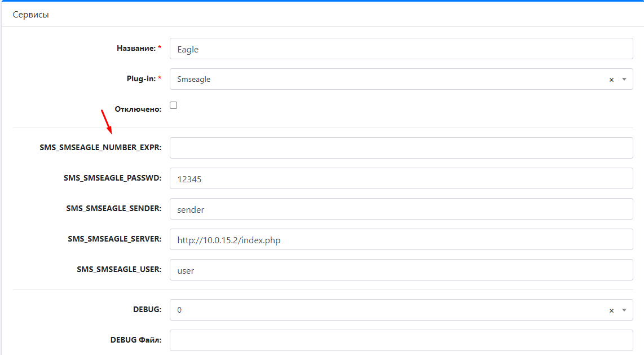
Task: Click the SMS_SMSEAGLE_NUMBER_EXPR label
Action: pyautogui.click(x=100, y=147)
